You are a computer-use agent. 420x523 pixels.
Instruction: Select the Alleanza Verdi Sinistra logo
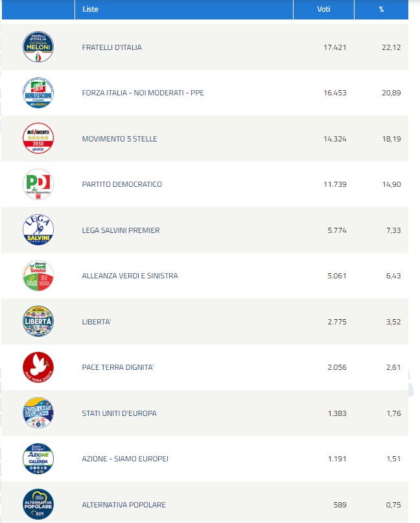(x=38, y=276)
